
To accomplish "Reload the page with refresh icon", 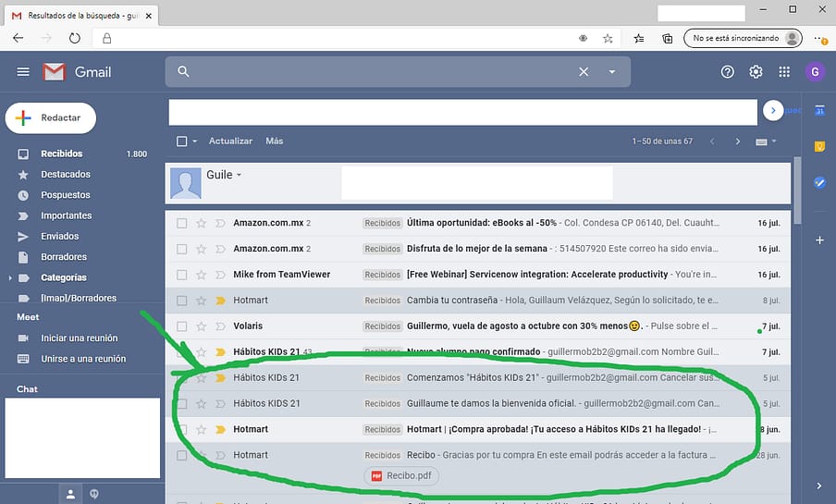I will pyautogui.click(x=75, y=38).
